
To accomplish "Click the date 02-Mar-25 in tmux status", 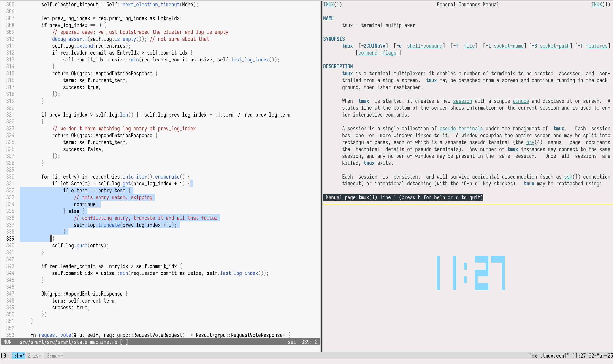I will (x=601, y=356).
